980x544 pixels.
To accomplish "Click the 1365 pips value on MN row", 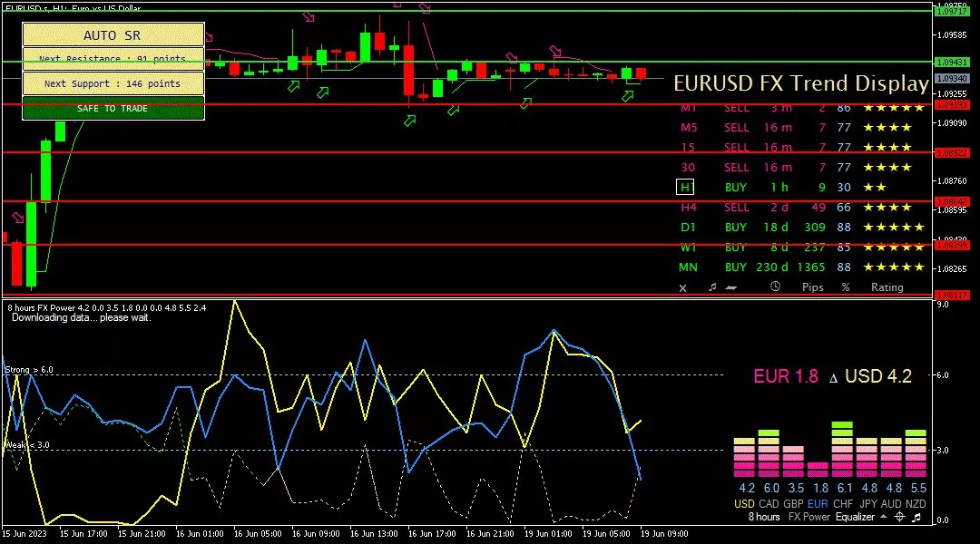I will 811,267.
